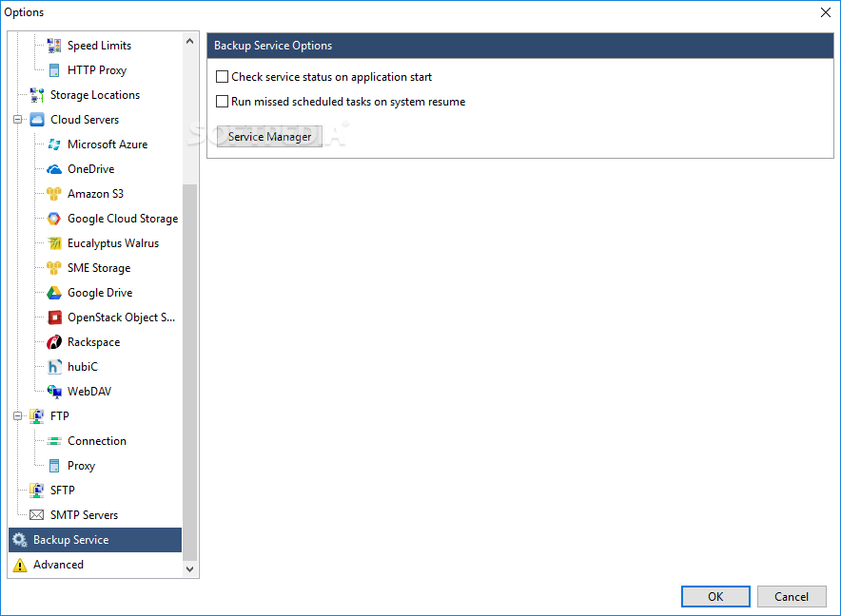The width and height of the screenshot is (841, 616).
Task: Select the FTP label
Action: coord(60,416)
